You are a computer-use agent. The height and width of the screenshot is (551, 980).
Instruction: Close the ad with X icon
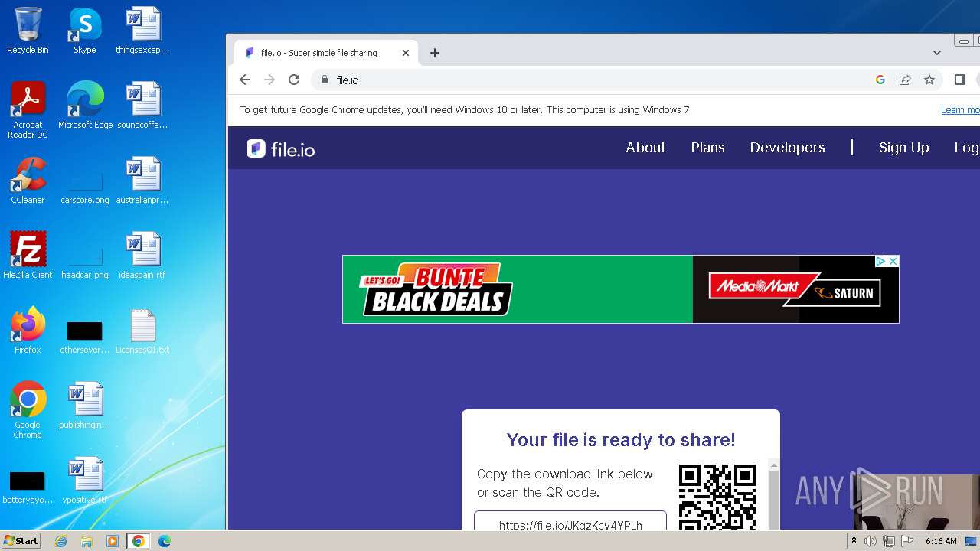893,261
